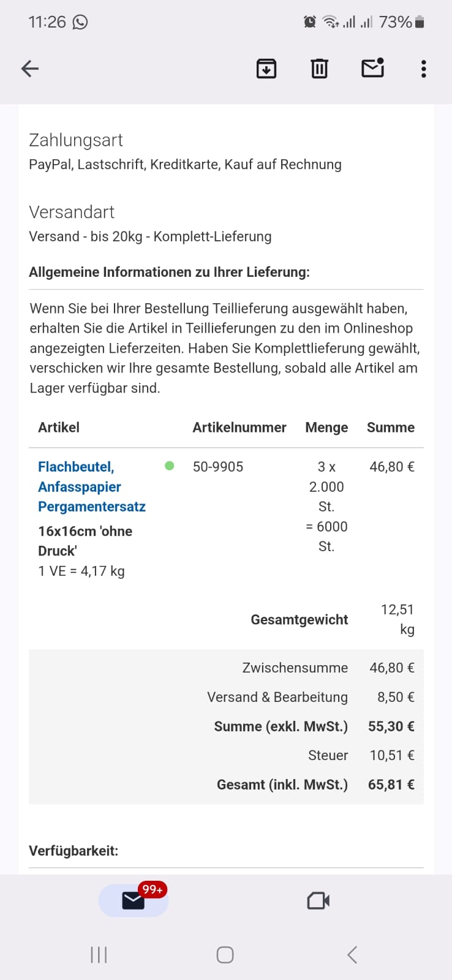Delete this email with trash icon
Screen dimensions: 452x980
[x=319, y=69]
